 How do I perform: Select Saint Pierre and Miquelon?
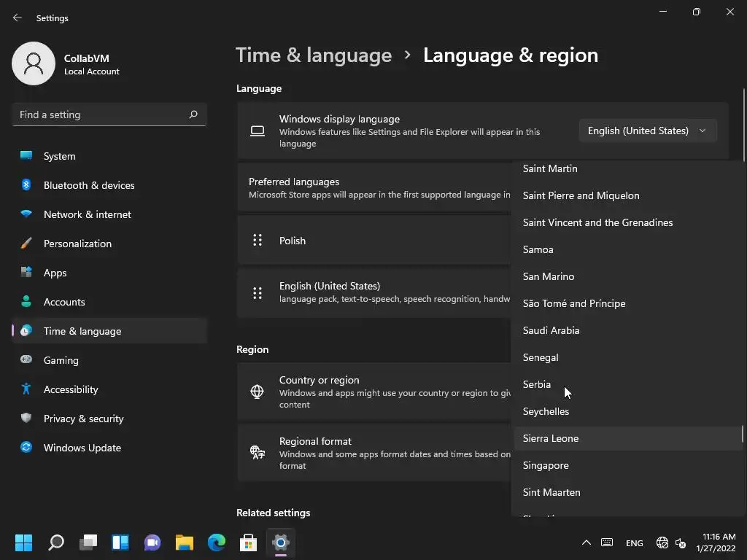628,195
